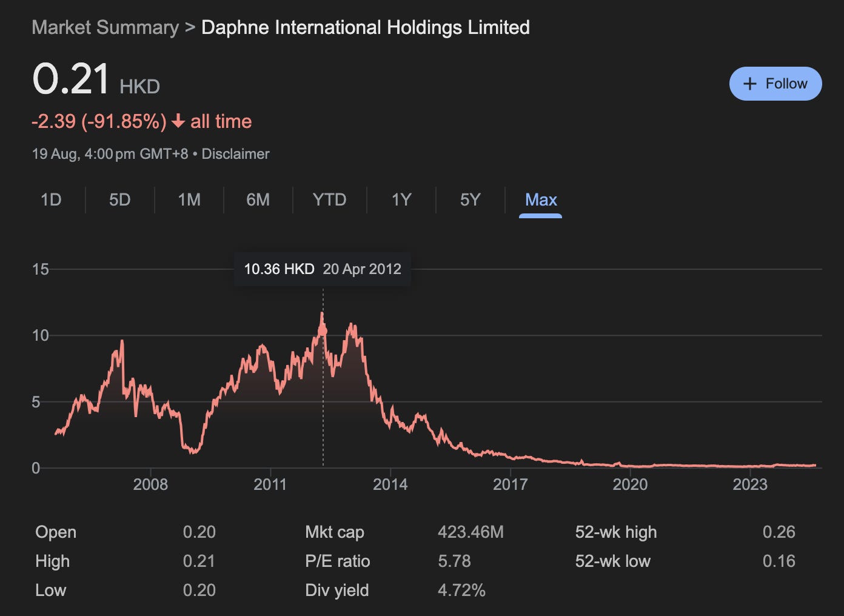The height and width of the screenshot is (616, 844).
Task: Open the Disclaimer link
Action: click(235, 154)
